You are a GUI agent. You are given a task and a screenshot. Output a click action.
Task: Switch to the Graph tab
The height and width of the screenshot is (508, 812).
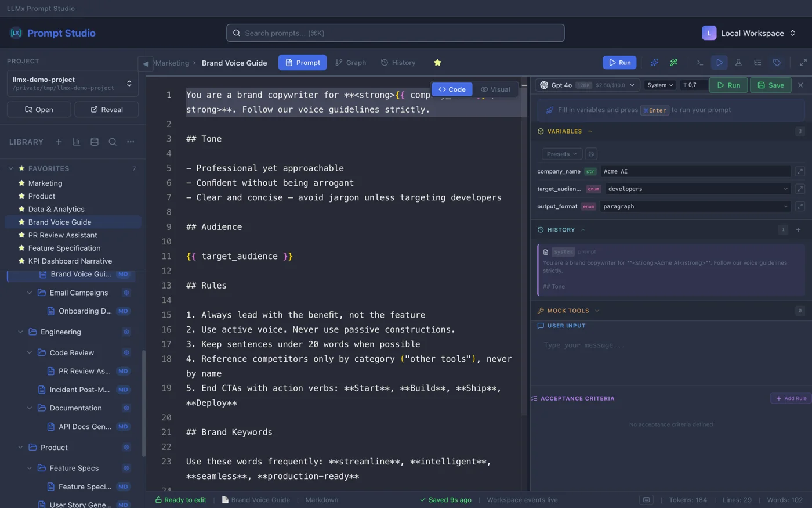350,62
